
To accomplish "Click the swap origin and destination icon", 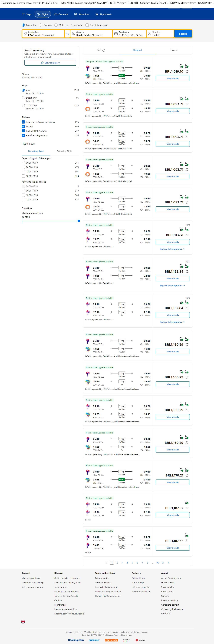I will [67, 34].
